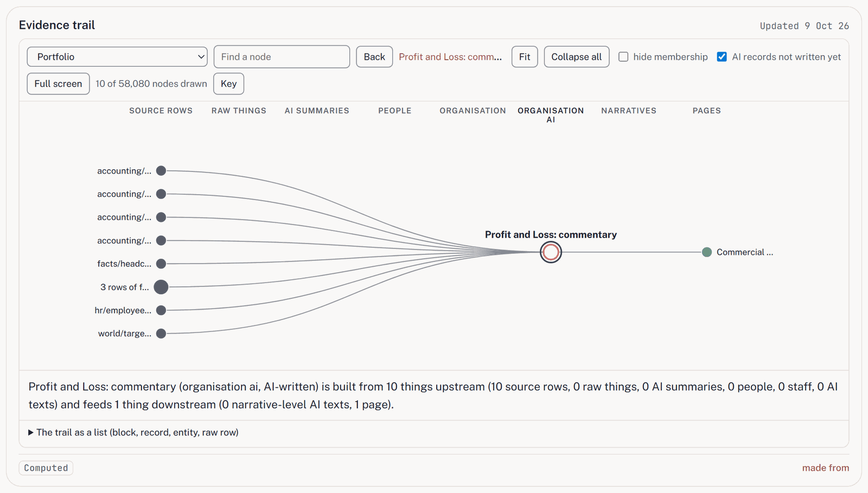Select the facts/headc... source node circle
This screenshot has width=868, height=493.
(x=161, y=264)
